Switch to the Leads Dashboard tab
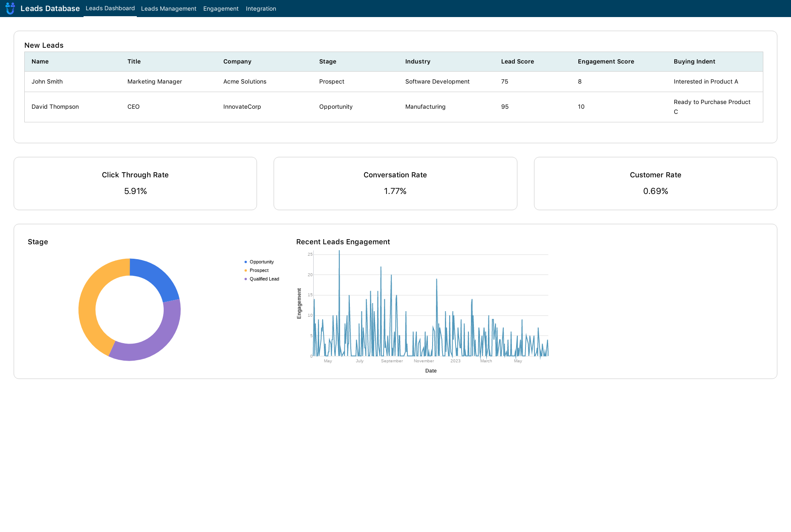Image resolution: width=791 pixels, height=532 pixels. tap(110, 9)
